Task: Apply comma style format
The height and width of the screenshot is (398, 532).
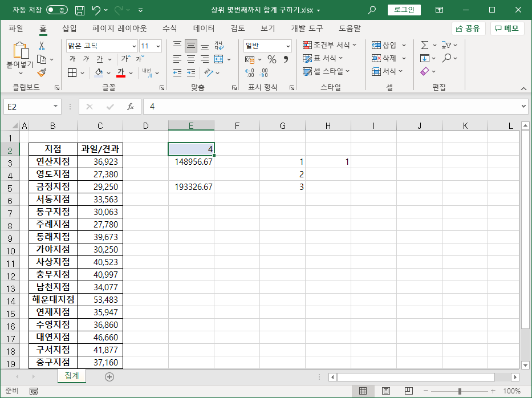Action: click(286, 59)
